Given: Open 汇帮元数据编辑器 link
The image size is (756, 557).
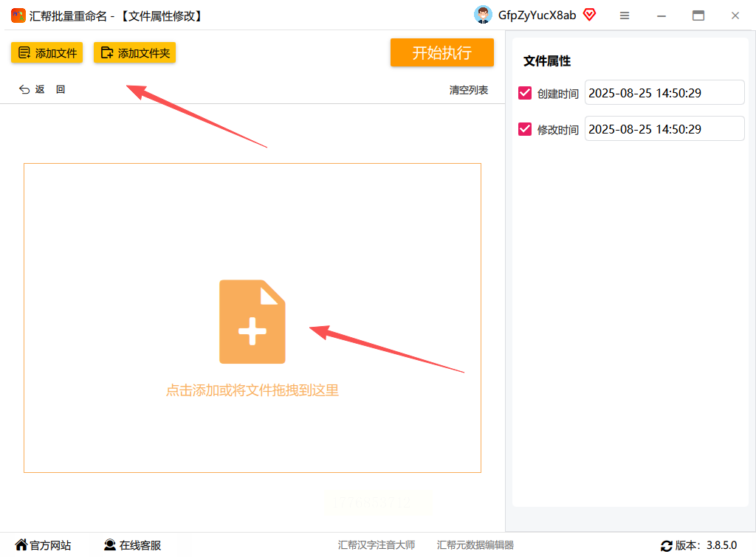Looking at the screenshot, I should click(x=475, y=545).
